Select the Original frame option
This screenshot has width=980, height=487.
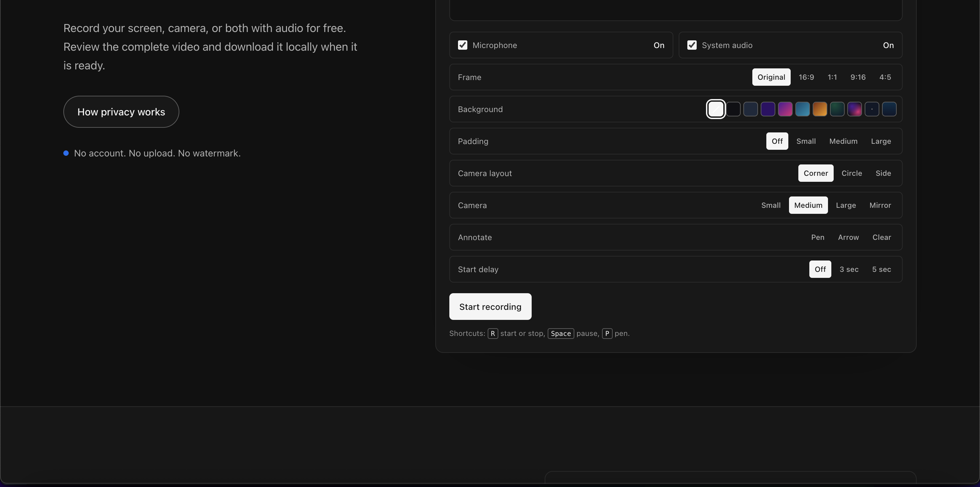pos(771,77)
